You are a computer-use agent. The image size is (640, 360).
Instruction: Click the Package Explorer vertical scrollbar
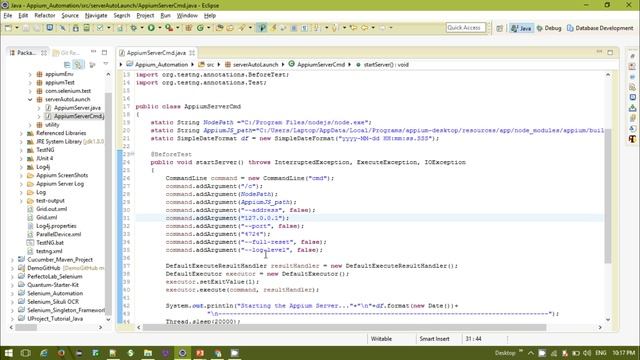(x=108, y=204)
